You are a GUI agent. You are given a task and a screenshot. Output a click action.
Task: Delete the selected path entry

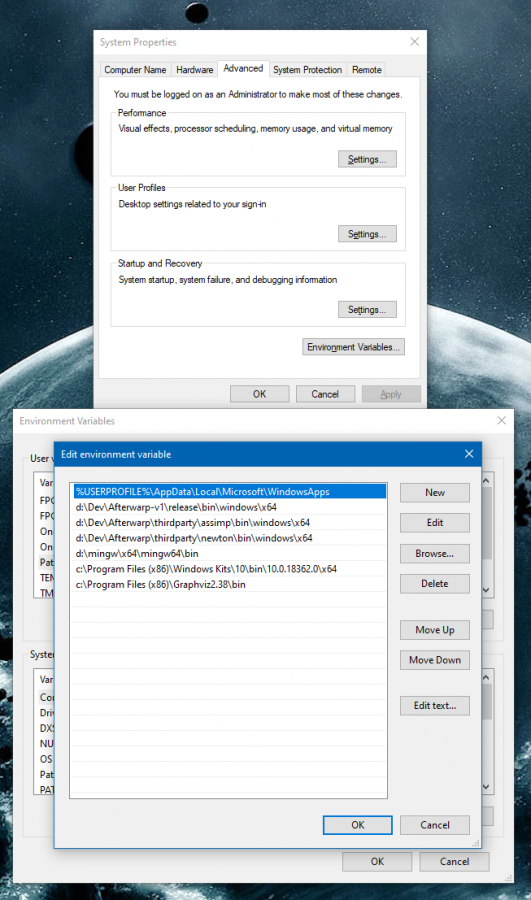pyautogui.click(x=435, y=583)
